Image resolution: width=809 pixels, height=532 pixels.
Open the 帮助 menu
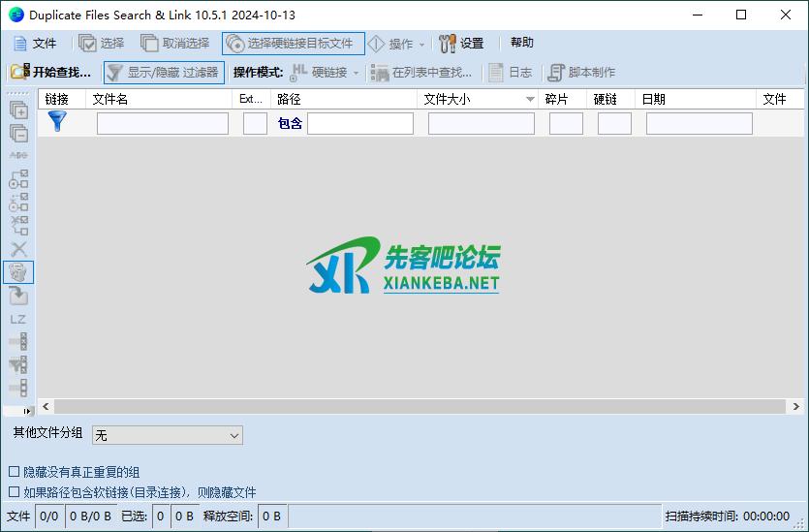[521, 44]
